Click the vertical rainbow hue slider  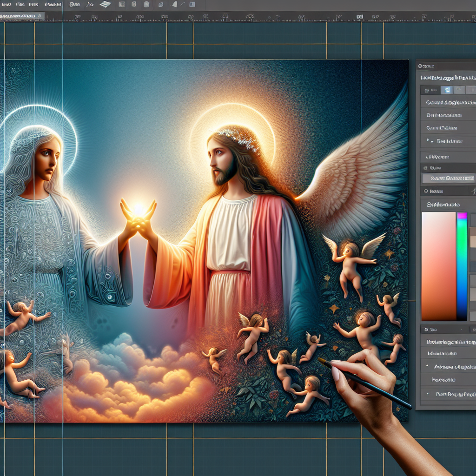[462, 266]
